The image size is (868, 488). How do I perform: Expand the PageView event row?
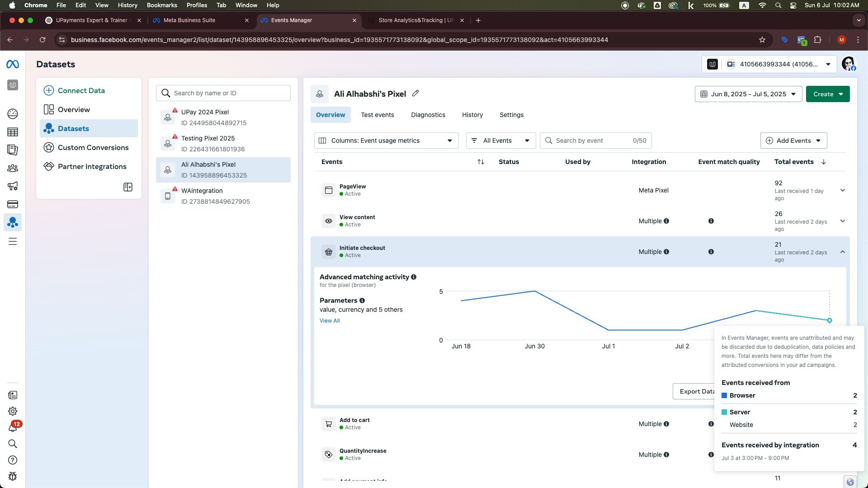[x=842, y=190]
